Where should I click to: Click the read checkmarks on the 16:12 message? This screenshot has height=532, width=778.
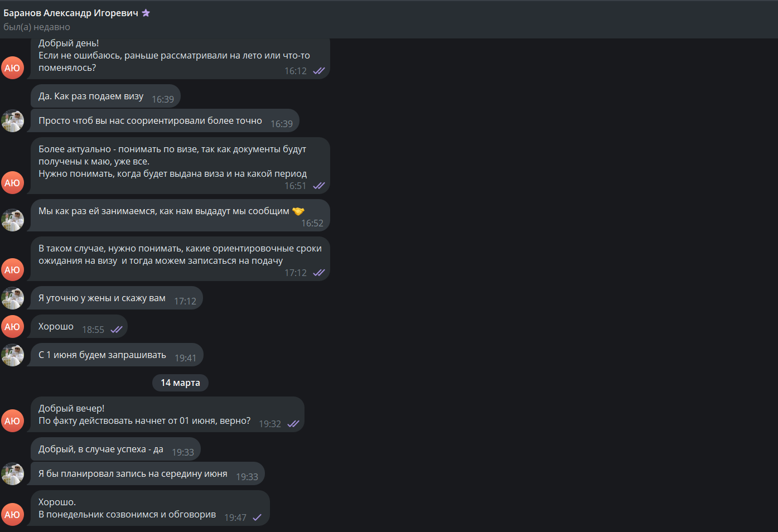[319, 71]
